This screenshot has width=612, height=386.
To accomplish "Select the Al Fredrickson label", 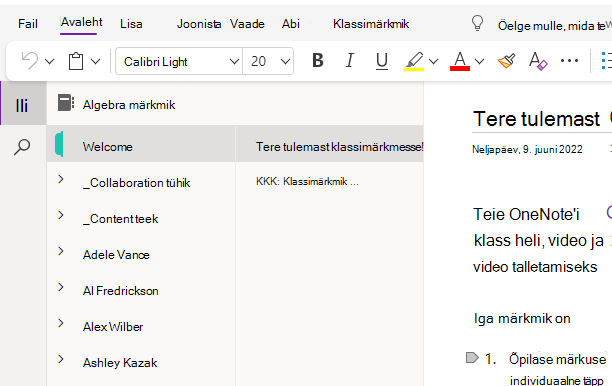I will click(x=120, y=291).
